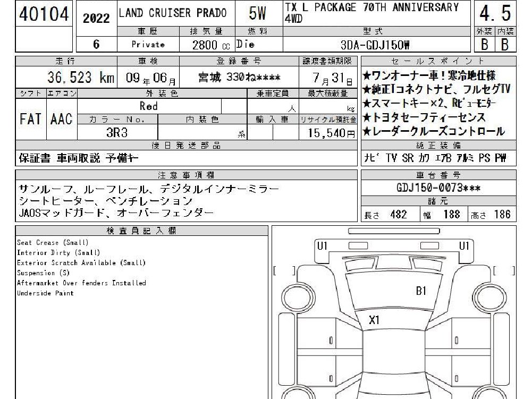Click the registration number 宮城 330ね****
The image size is (532, 399).
[x=239, y=78]
